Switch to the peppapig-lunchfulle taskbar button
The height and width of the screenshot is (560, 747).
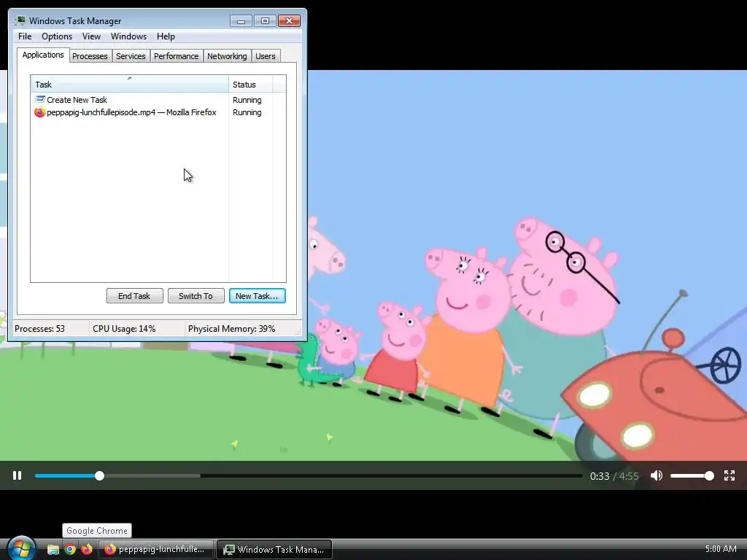point(155,550)
